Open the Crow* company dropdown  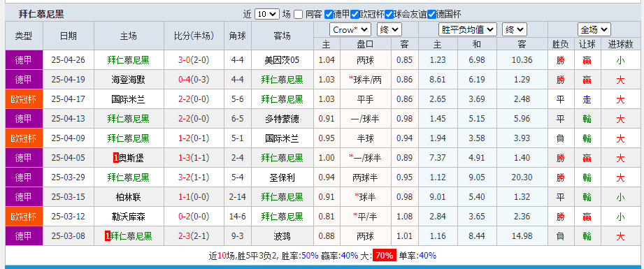350,29
